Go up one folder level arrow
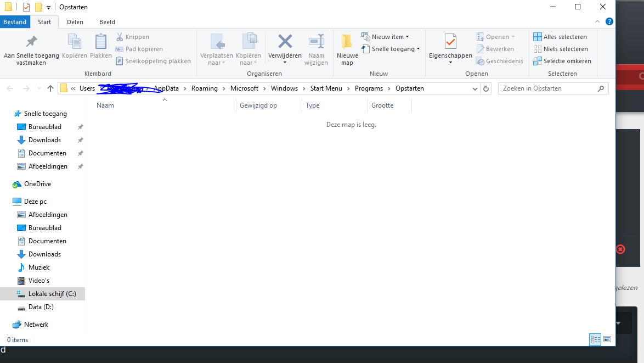Image resolution: width=644 pixels, height=363 pixels. coord(50,88)
